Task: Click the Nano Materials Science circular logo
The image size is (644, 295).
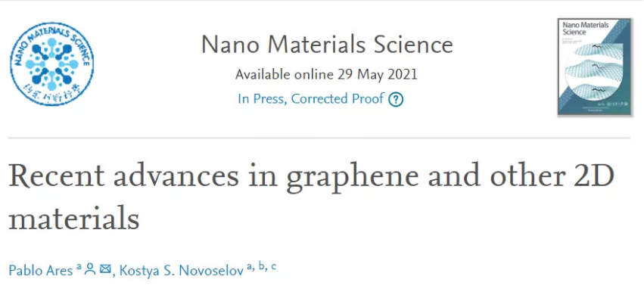Action: [51, 64]
